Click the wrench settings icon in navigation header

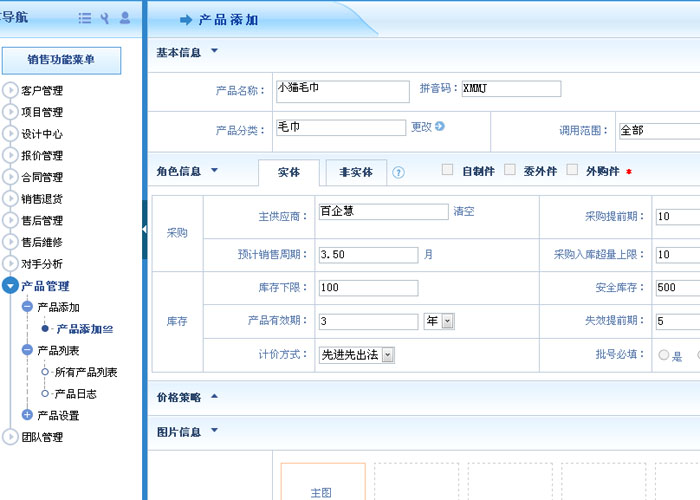(x=105, y=18)
